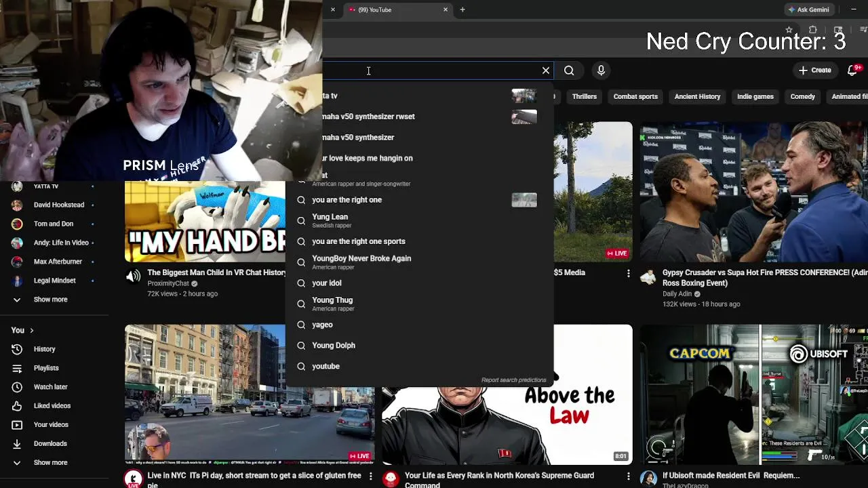Open the Tom and Don subscription

(x=54, y=224)
